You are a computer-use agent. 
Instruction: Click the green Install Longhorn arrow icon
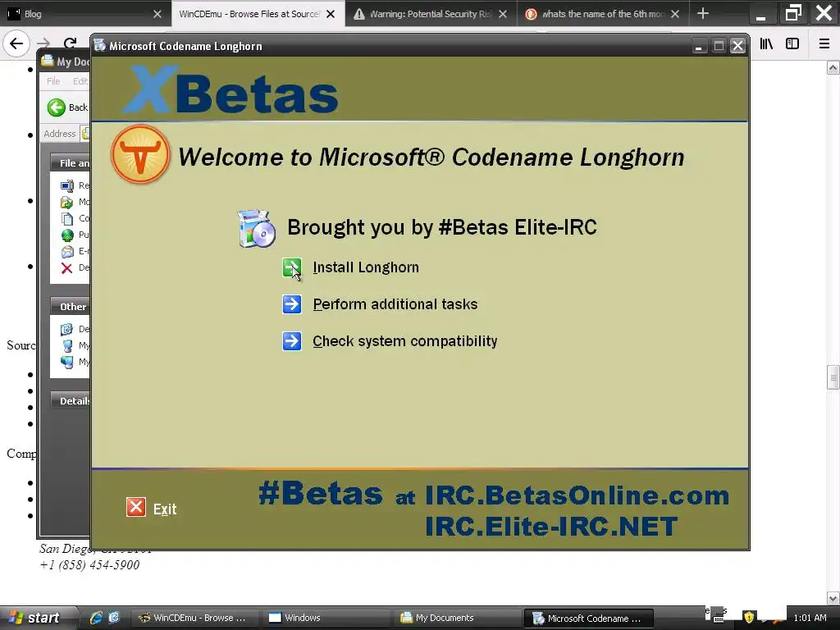click(x=292, y=267)
